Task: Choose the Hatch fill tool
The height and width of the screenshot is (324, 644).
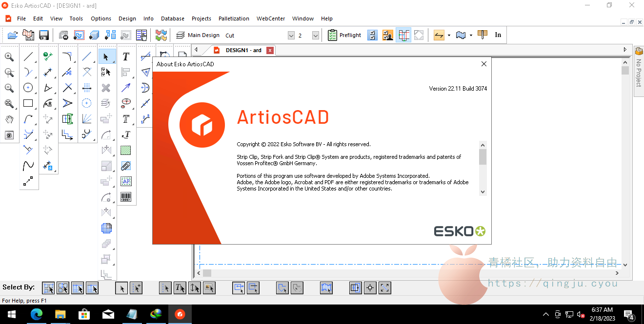Action: click(126, 151)
